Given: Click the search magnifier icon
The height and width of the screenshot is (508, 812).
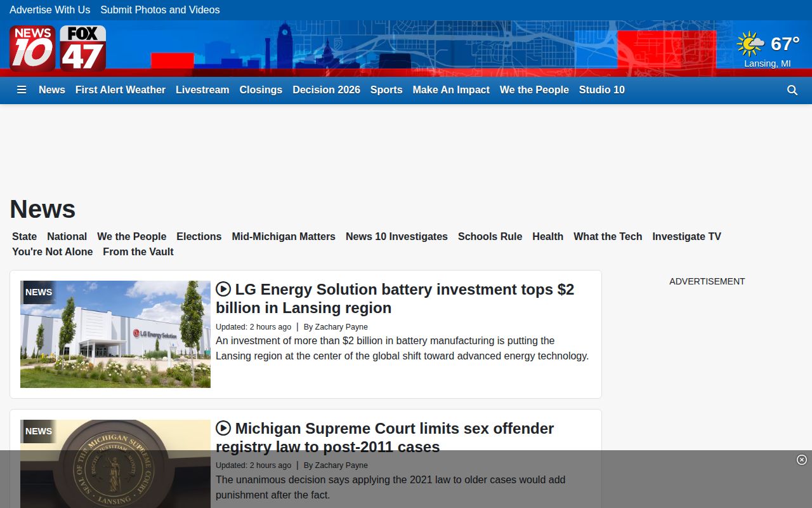Looking at the screenshot, I should [792, 90].
